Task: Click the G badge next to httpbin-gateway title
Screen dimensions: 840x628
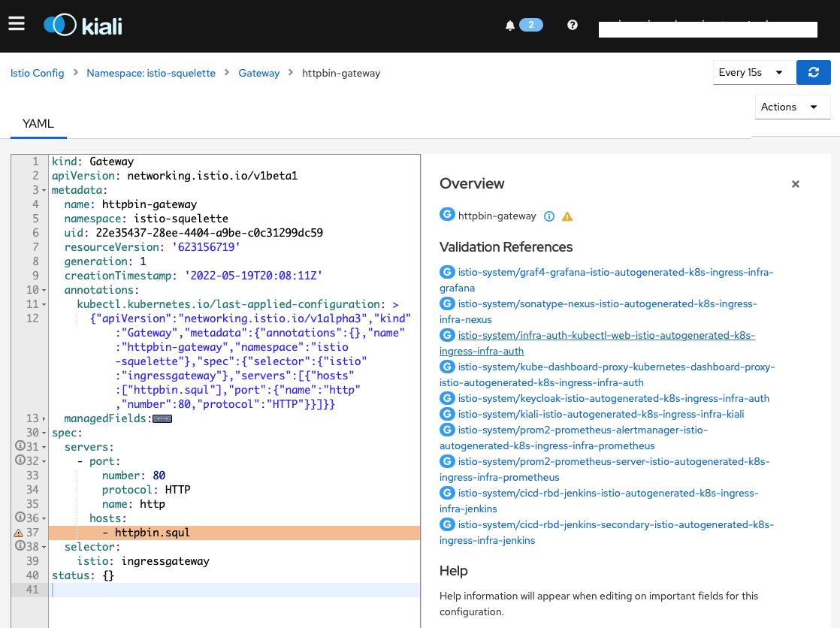Action: click(447, 214)
